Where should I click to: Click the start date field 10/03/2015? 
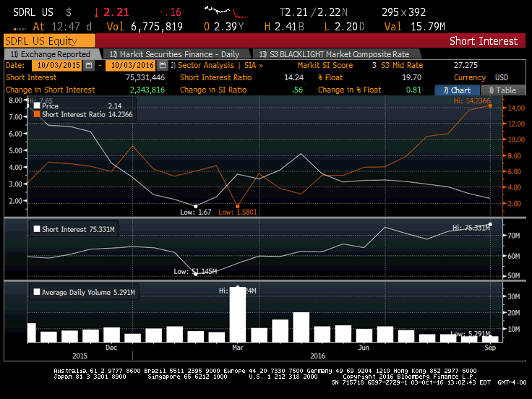[56, 65]
